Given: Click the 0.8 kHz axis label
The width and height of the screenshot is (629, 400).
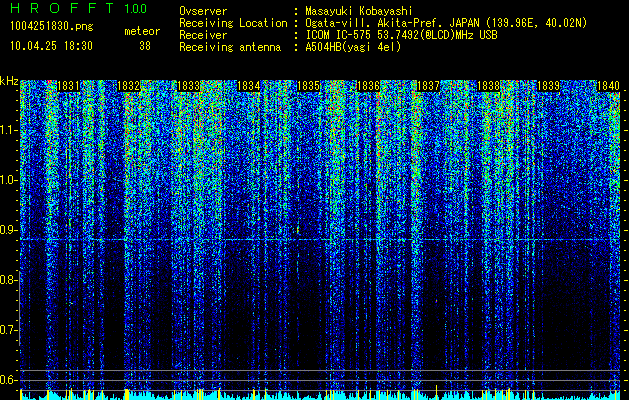Looking at the screenshot, I should [8, 280].
